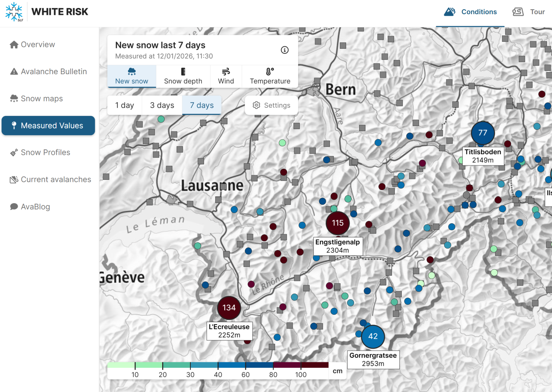Choose the 1 day period
This screenshot has height=392, width=552.
(125, 105)
